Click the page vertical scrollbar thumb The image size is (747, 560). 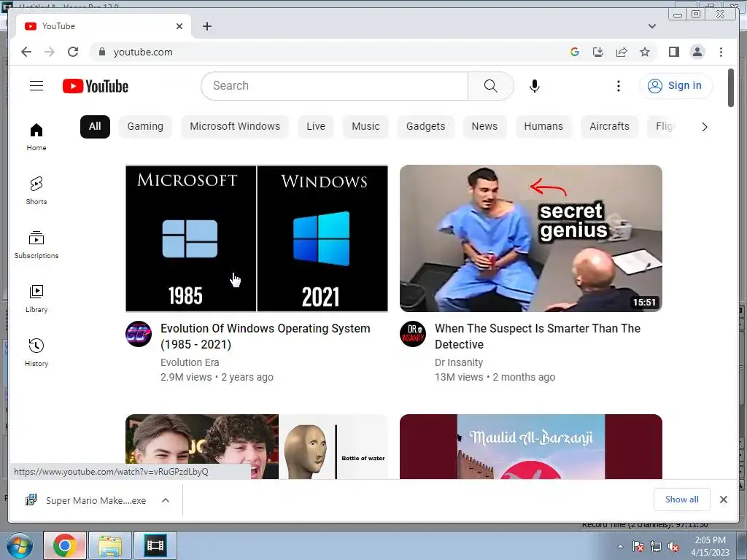click(731, 87)
